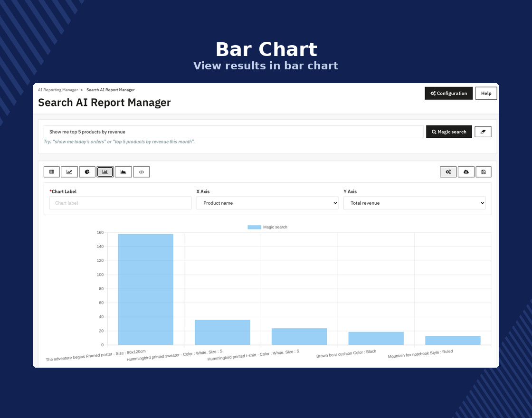Switch to pie chart view
This screenshot has width=532, height=418.
[x=87, y=172]
